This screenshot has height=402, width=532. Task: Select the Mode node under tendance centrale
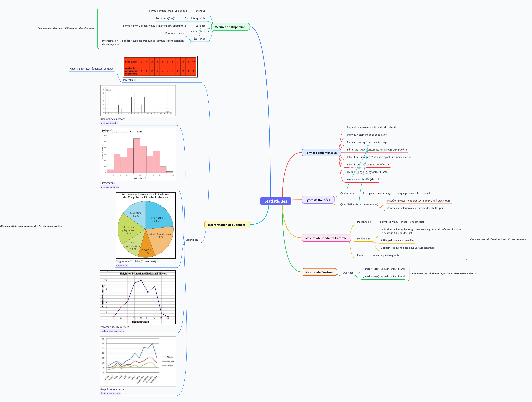360,255
